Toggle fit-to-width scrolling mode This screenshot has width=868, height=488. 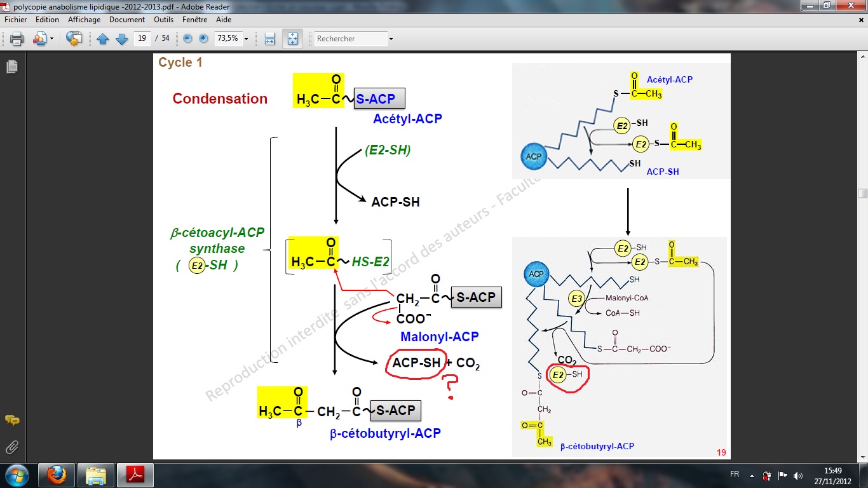269,39
